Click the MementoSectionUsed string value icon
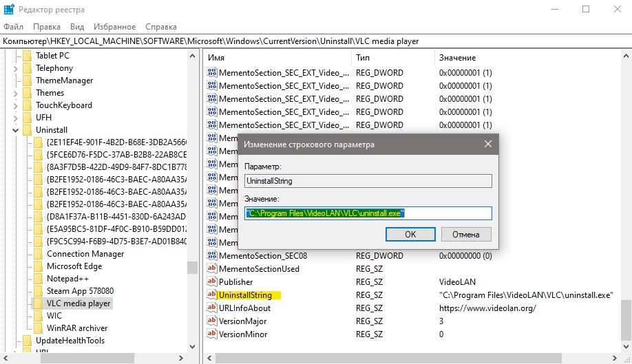 (x=211, y=268)
